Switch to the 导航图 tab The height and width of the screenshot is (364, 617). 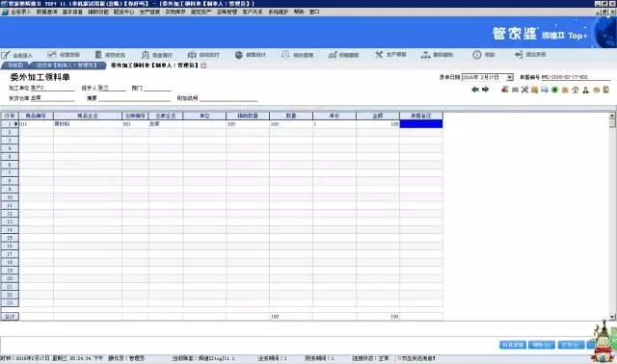tap(15, 65)
